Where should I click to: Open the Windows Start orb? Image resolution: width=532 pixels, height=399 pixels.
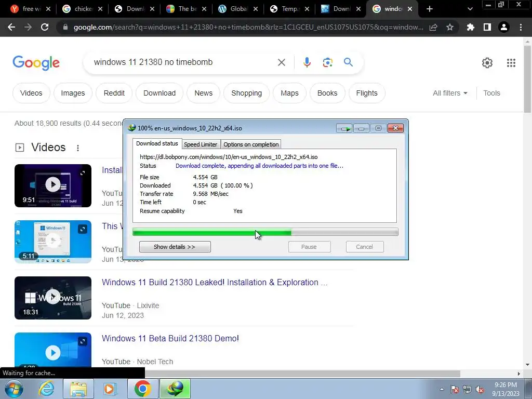[14, 389]
